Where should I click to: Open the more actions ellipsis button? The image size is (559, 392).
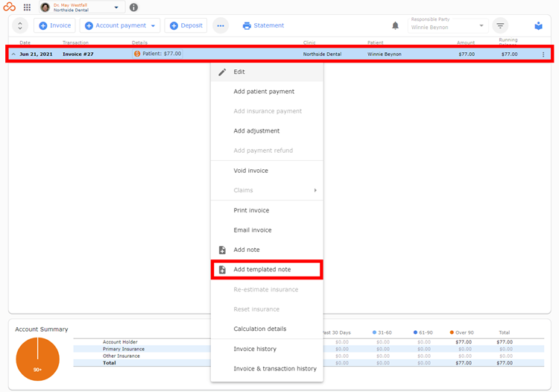click(x=221, y=25)
